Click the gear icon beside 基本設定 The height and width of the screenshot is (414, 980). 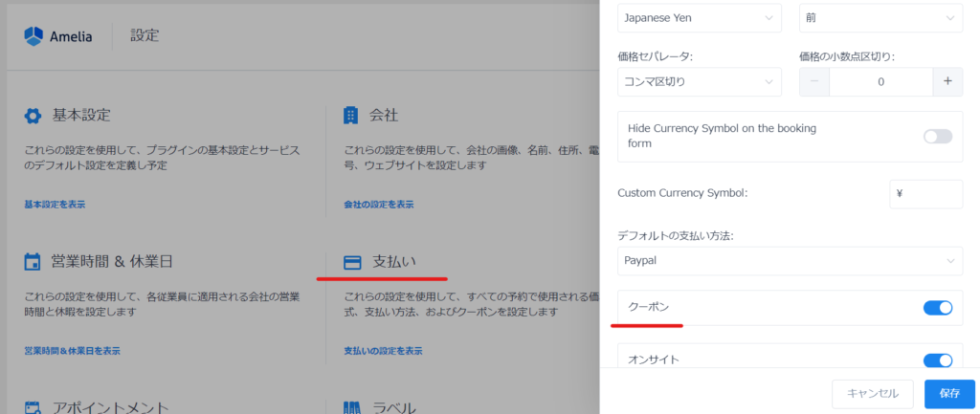[x=33, y=116]
